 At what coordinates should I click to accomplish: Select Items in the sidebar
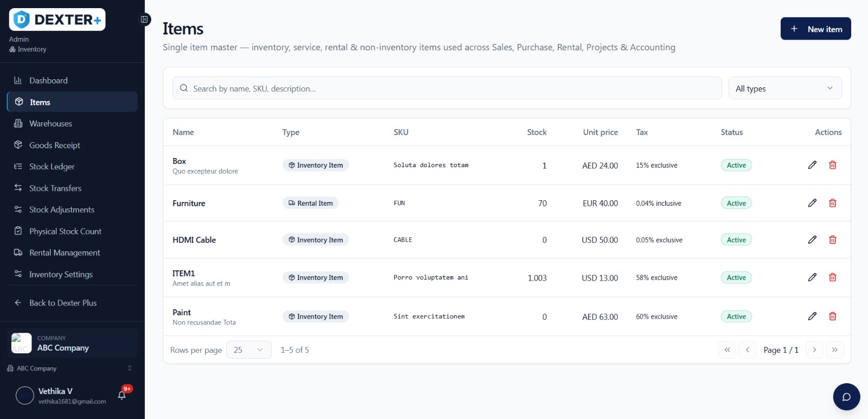click(x=72, y=102)
